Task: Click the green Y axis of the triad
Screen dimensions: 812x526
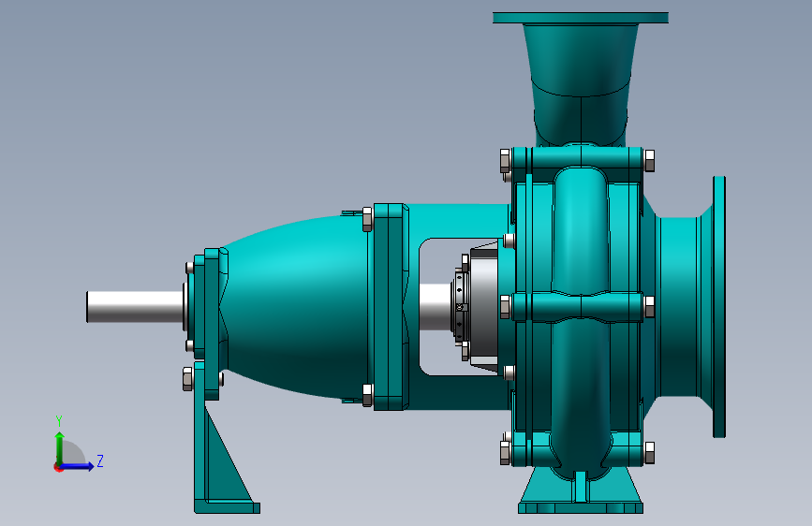Action: click(60, 448)
